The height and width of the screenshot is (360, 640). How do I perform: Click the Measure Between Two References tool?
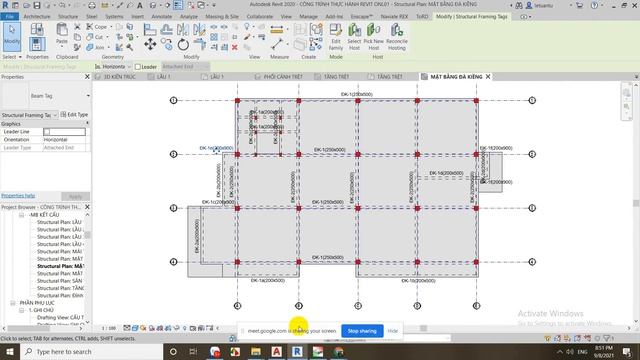click(x=276, y=30)
